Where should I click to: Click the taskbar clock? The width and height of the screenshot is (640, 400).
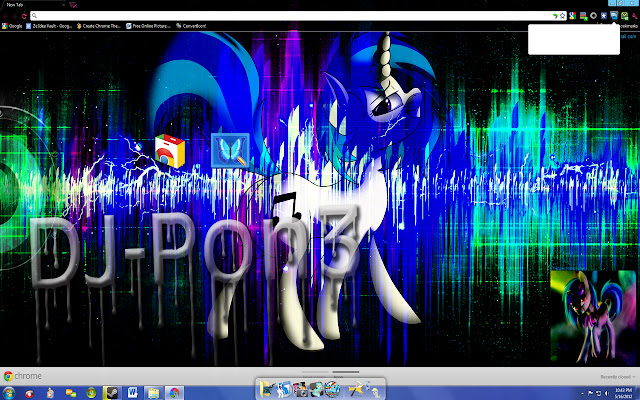click(x=623, y=394)
